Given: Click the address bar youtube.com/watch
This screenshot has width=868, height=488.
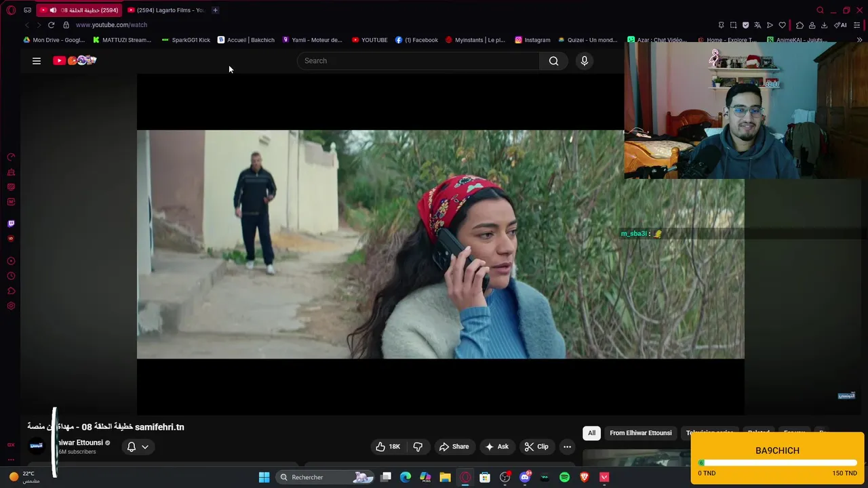Looking at the screenshot, I should click(111, 25).
